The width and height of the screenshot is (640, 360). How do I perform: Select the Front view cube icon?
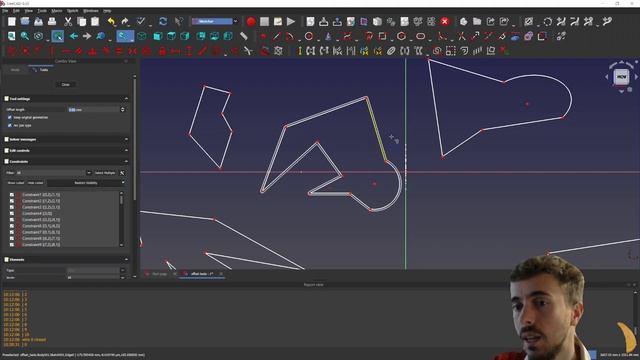(x=158, y=36)
